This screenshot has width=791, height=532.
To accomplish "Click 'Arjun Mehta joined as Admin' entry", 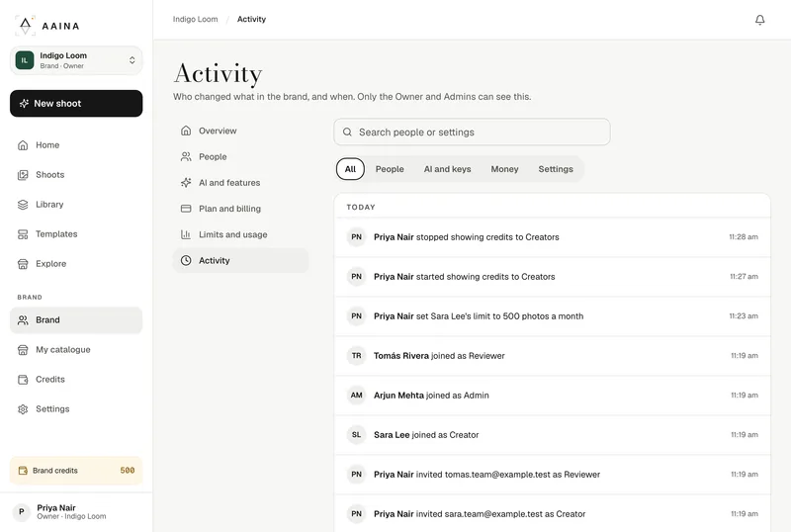I will pyautogui.click(x=552, y=396).
